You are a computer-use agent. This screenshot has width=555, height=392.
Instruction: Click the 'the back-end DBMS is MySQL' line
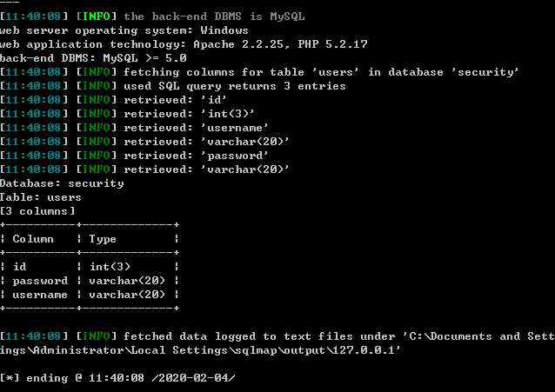[x=152, y=17]
